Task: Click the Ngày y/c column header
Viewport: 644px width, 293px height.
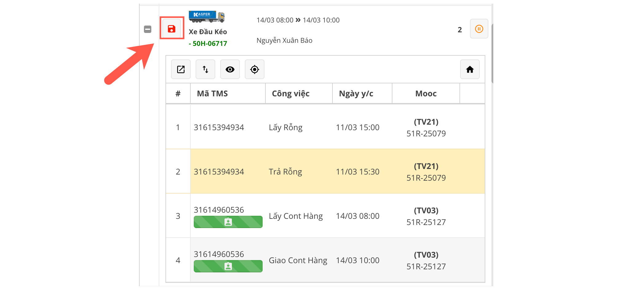Action: click(x=356, y=94)
